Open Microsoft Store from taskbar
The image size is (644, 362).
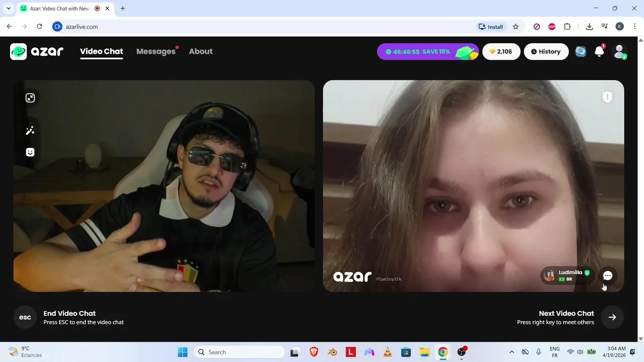pyautogui.click(x=406, y=352)
